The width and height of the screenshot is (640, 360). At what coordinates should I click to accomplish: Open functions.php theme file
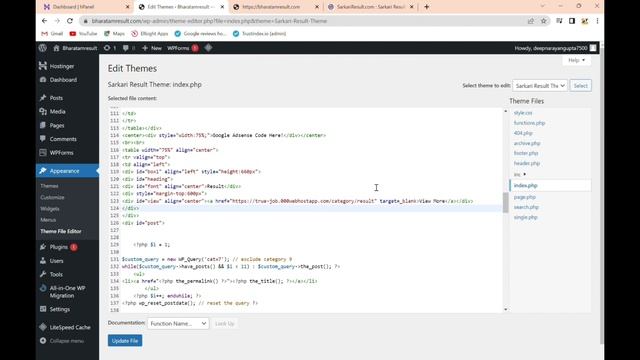click(529, 123)
